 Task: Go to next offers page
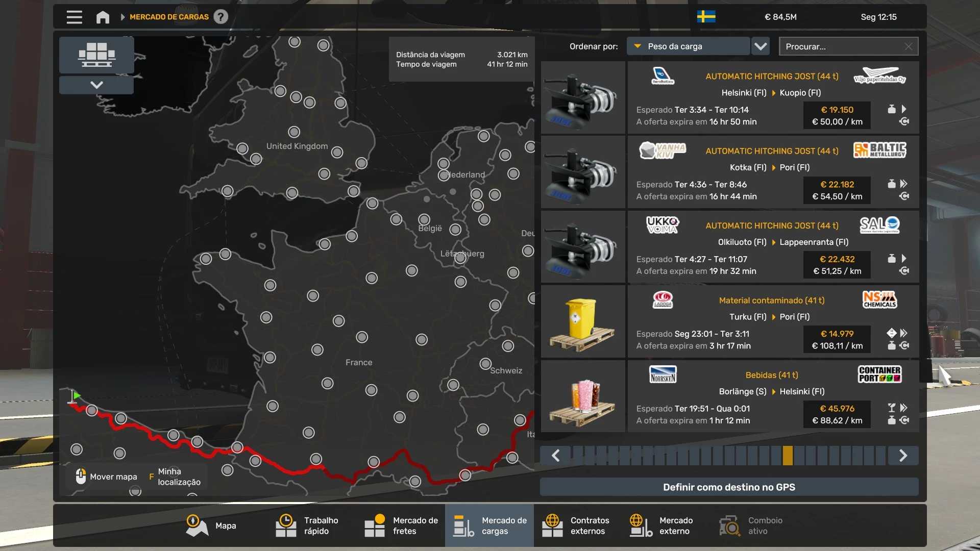[x=903, y=456]
